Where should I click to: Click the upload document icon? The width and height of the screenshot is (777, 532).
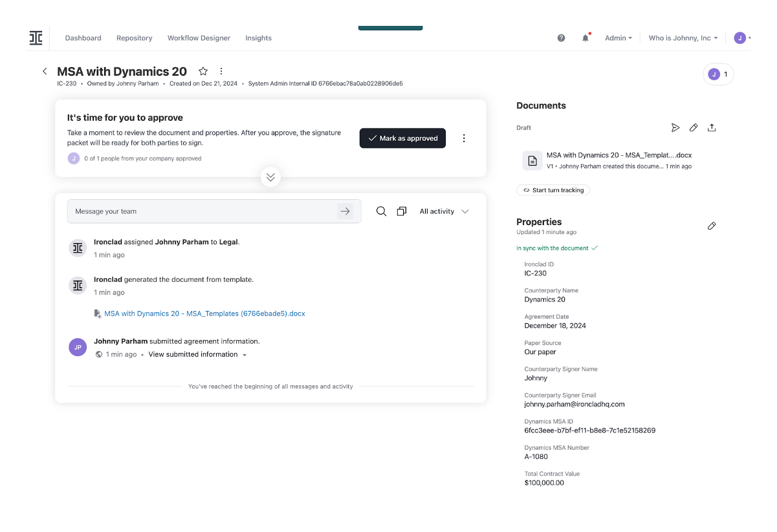(x=712, y=128)
